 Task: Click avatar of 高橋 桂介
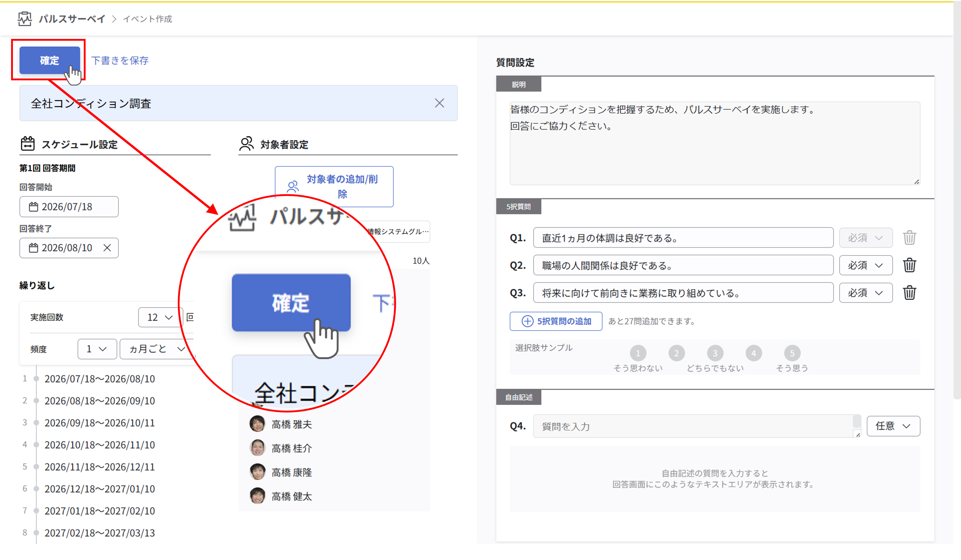click(x=257, y=448)
